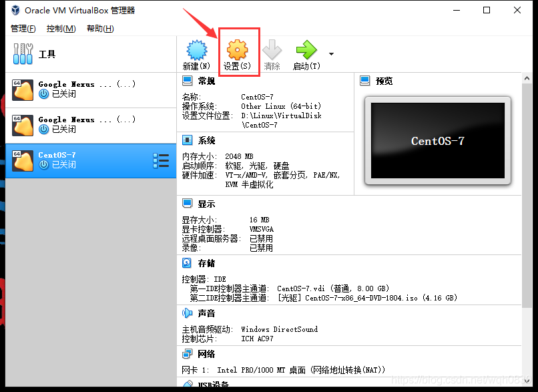Click the 清除 discard arrow icon
The height and width of the screenshot is (392, 538).
click(272, 50)
